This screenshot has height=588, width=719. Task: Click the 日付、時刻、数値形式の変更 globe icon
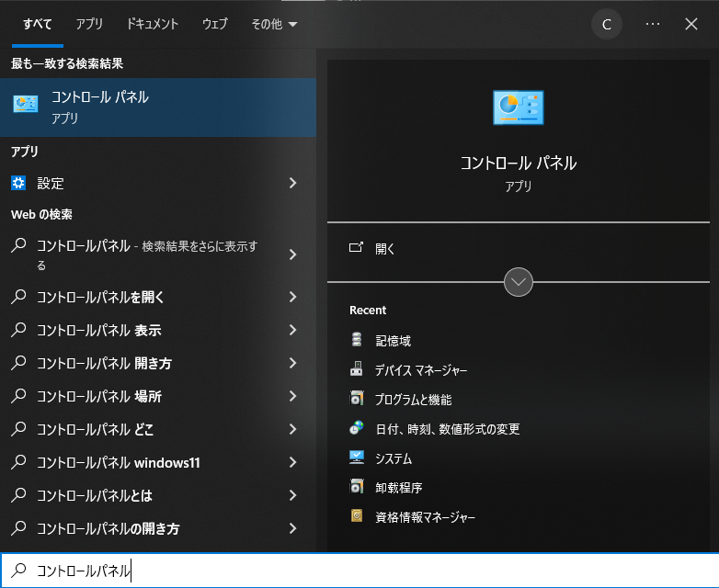[357, 427]
